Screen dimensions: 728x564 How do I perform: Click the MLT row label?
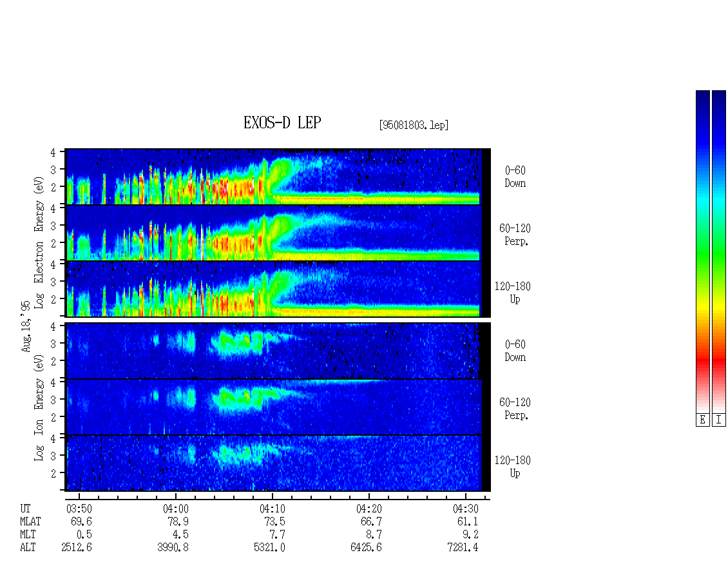pyautogui.click(x=28, y=535)
